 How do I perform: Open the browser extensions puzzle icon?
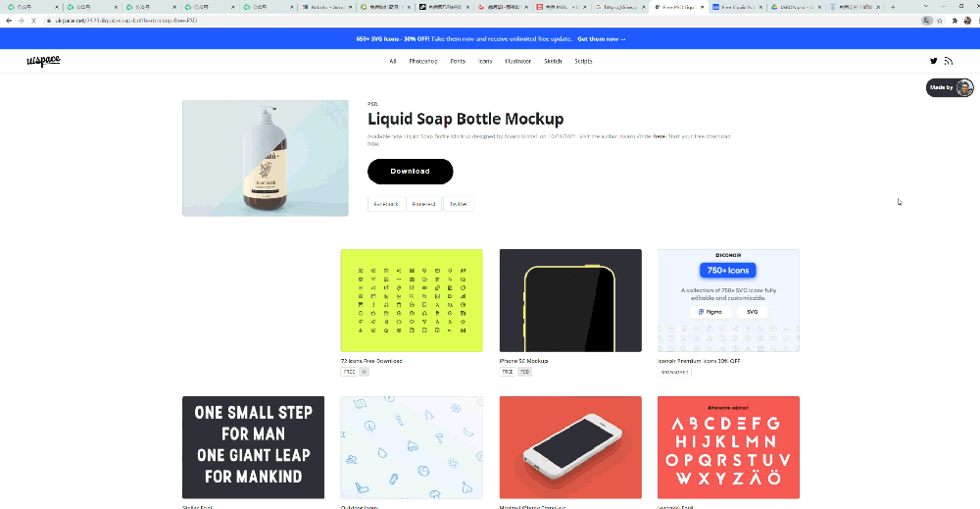point(955,21)
